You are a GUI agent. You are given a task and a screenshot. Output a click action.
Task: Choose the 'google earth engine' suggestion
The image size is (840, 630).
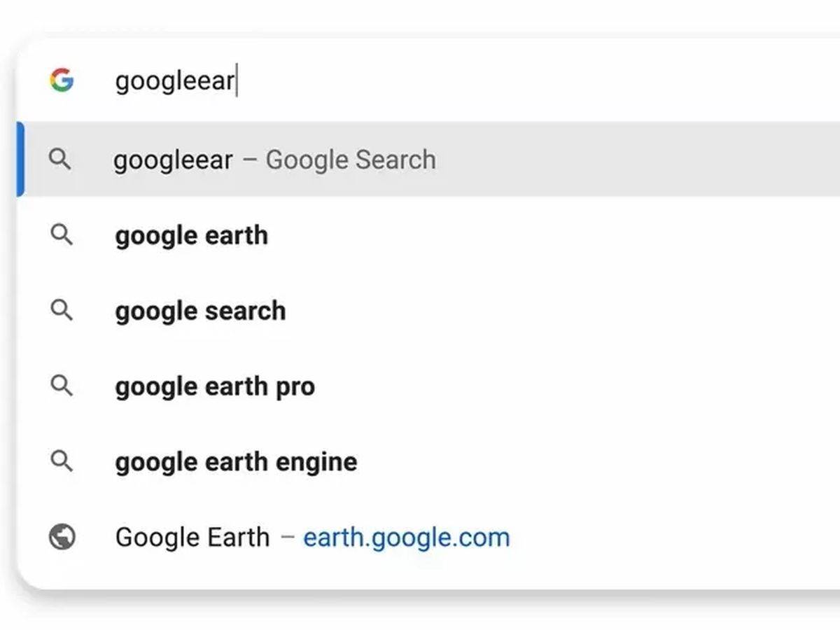tap(235, 462)
